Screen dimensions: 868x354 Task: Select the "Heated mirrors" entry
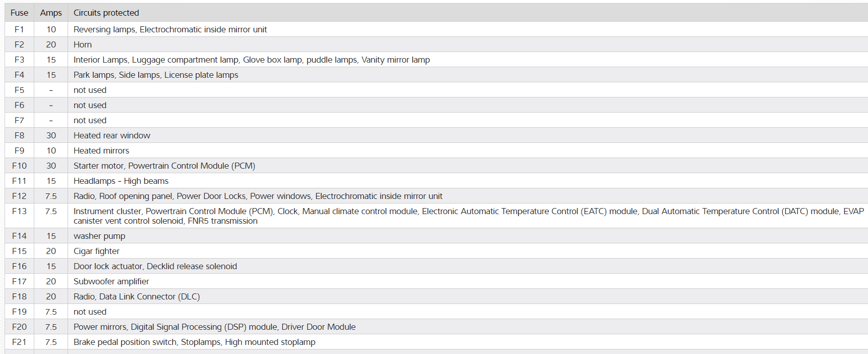pos(101,150)
